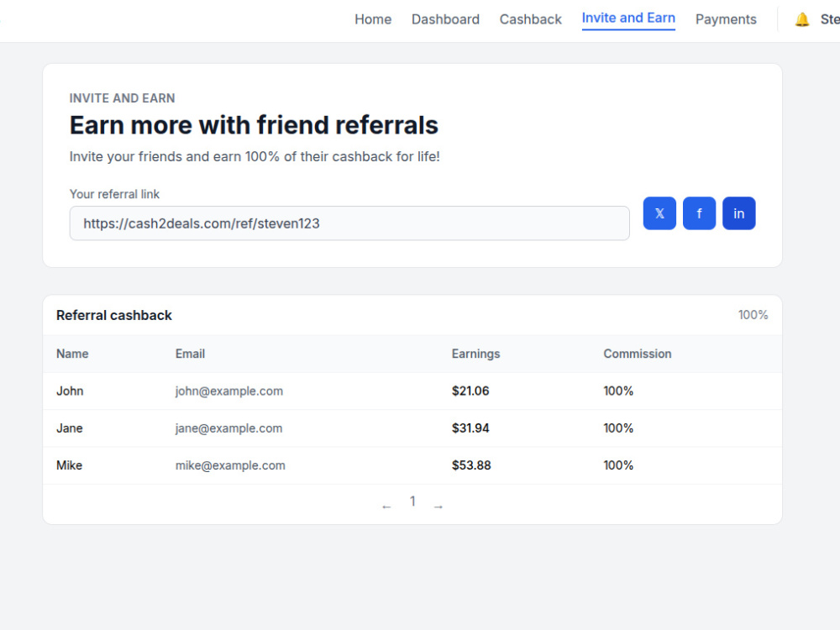Image resolution: width=840 pixels, height=630 pixels.
Task: Click John's 100% commission cell
Action: click(x=618, y=391)
